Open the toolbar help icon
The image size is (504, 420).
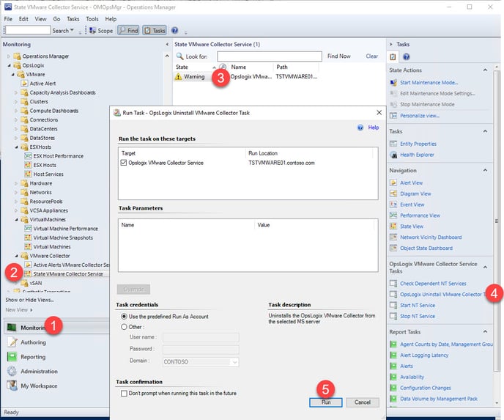174,31
